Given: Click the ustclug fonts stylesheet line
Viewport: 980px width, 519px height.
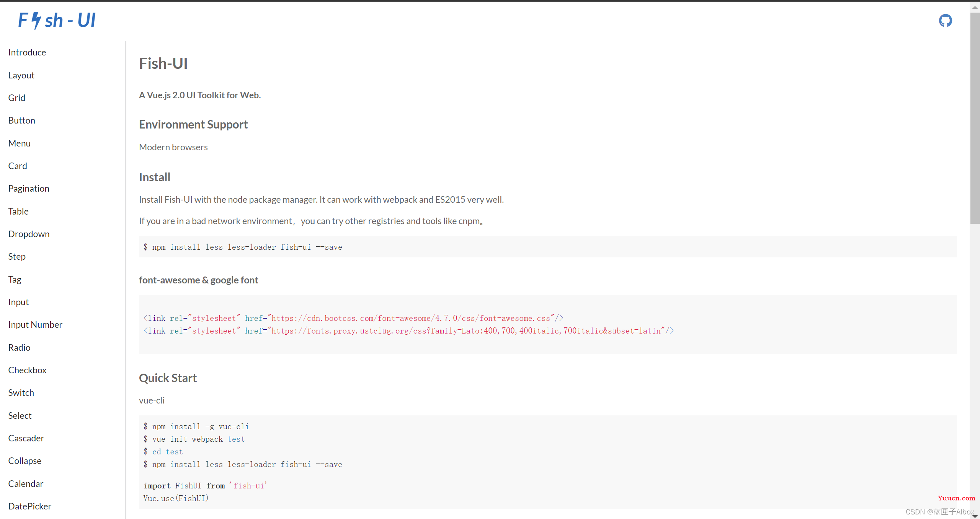Looking at the screenshot, I should pos(408,331).
